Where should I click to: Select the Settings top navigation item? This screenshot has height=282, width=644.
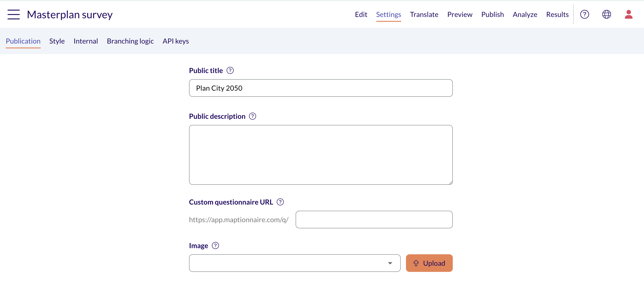click(389, 15)
